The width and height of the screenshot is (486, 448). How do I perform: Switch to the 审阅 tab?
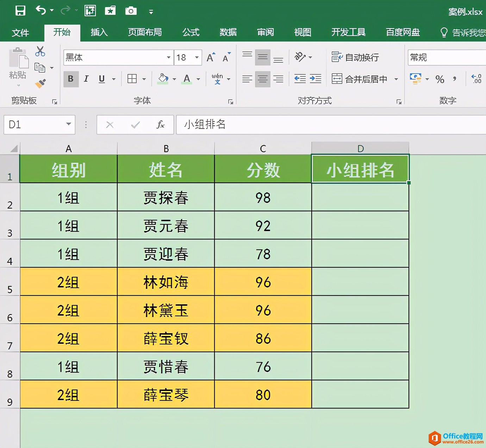click(266, 32)
